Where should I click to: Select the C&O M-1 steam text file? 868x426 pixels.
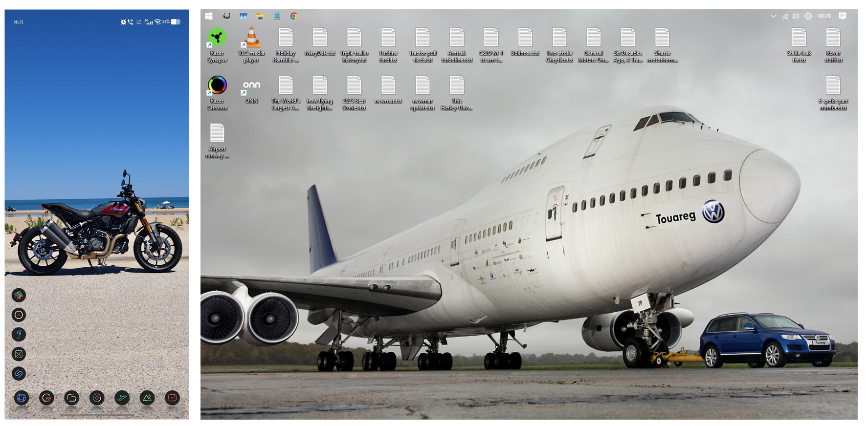point(491,45)
